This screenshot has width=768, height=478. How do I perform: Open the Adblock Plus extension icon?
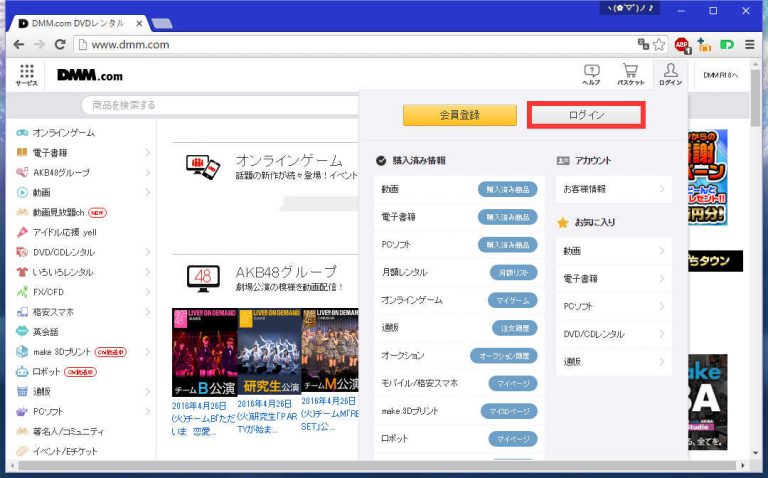682,45
